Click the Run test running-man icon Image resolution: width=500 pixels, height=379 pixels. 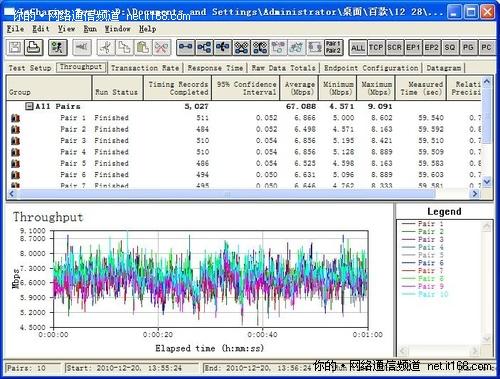[x=58, y=47]
